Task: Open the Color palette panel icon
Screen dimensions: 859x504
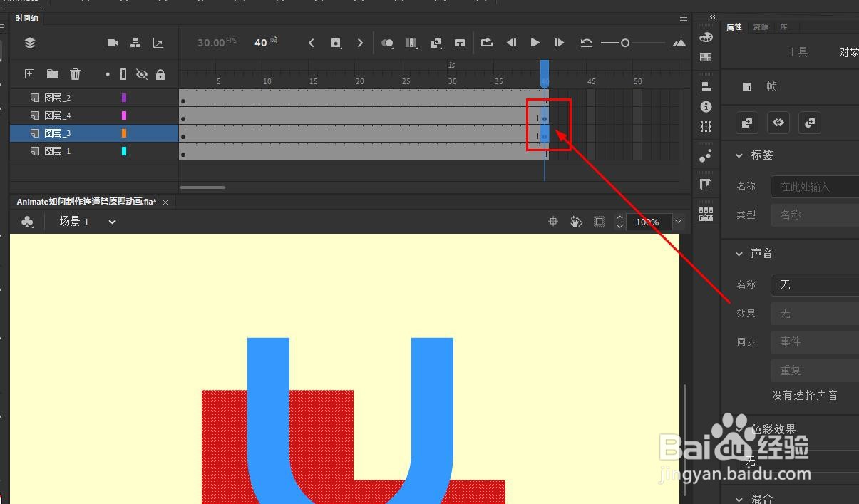Action: pos(706,37)
